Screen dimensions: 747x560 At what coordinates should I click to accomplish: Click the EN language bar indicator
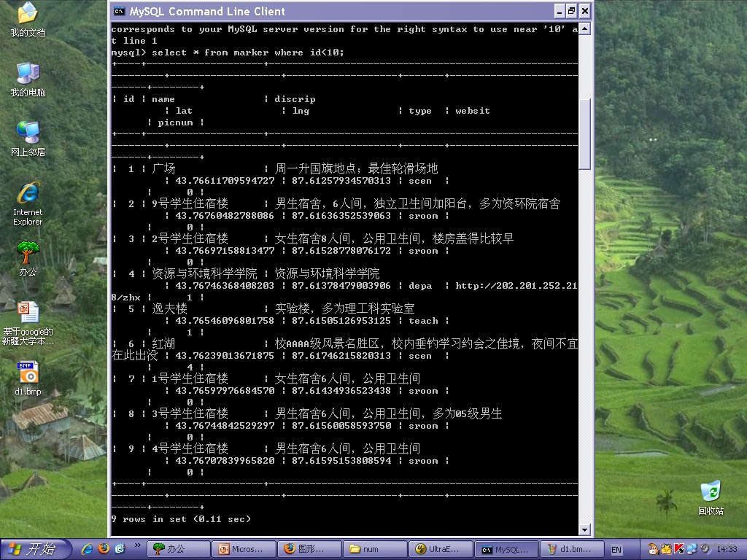point(616,549)
